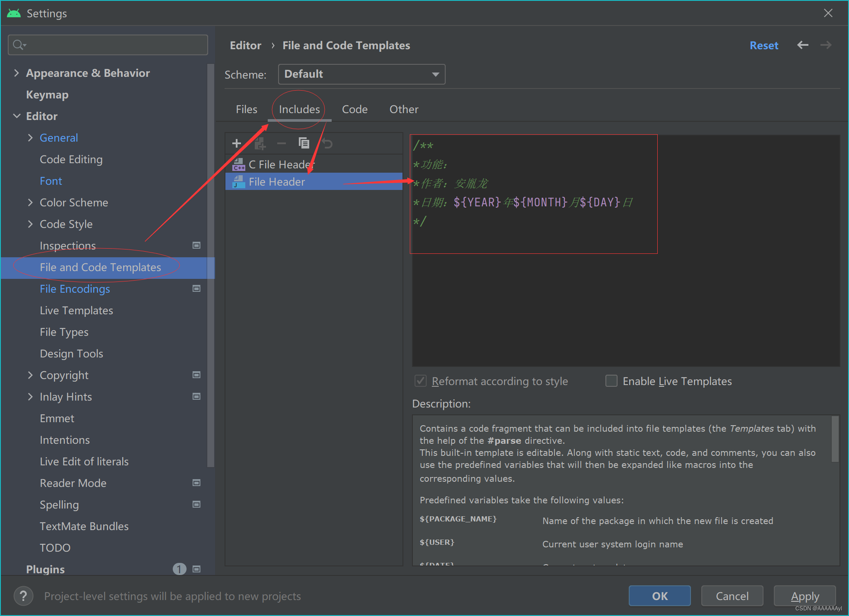Click the Settings window close icon
The height and width of the screenshot is (616, 849).
click(829, 13)
